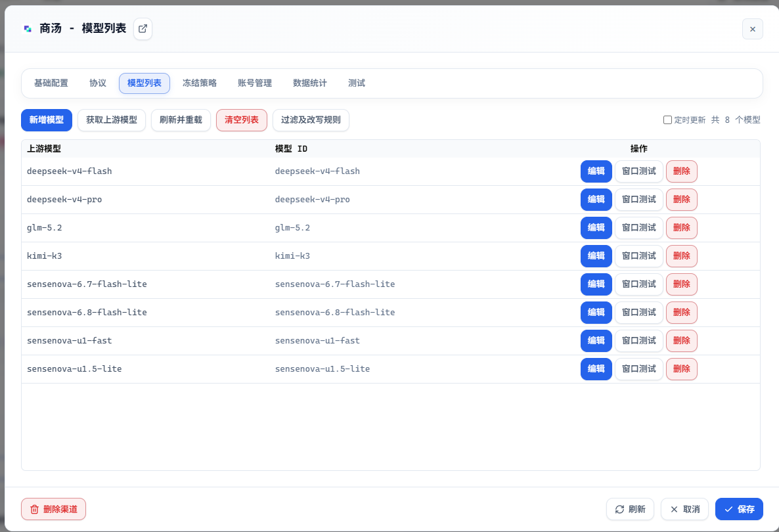Run 窗口测试 for deepseek-v4-flash
The image size is (779, 532).
(x=639, y=171)
